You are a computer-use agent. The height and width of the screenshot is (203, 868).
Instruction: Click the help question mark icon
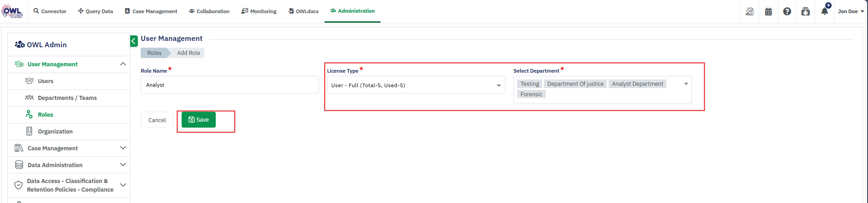click(787, 11)
